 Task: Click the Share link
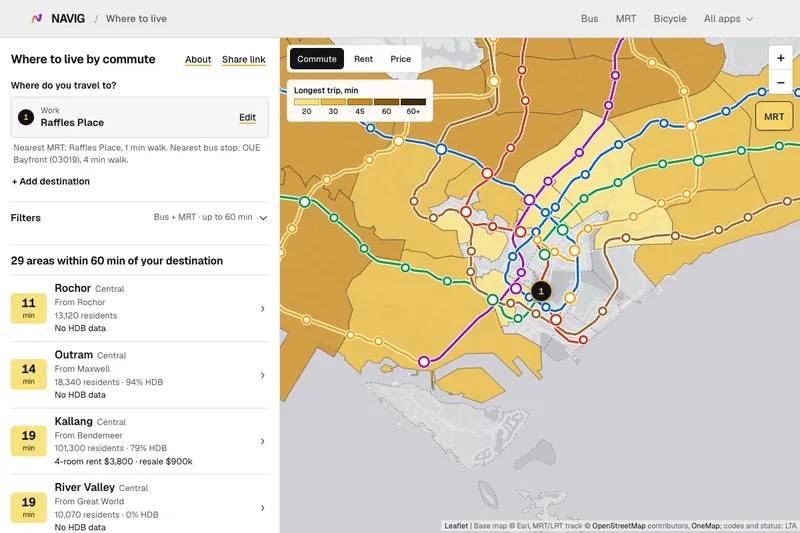[243, 60]
